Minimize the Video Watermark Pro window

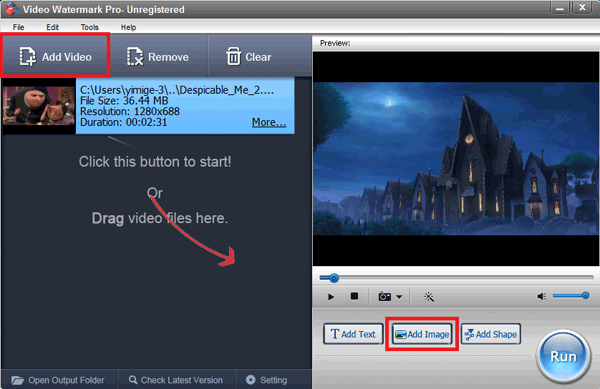[560, 8]
